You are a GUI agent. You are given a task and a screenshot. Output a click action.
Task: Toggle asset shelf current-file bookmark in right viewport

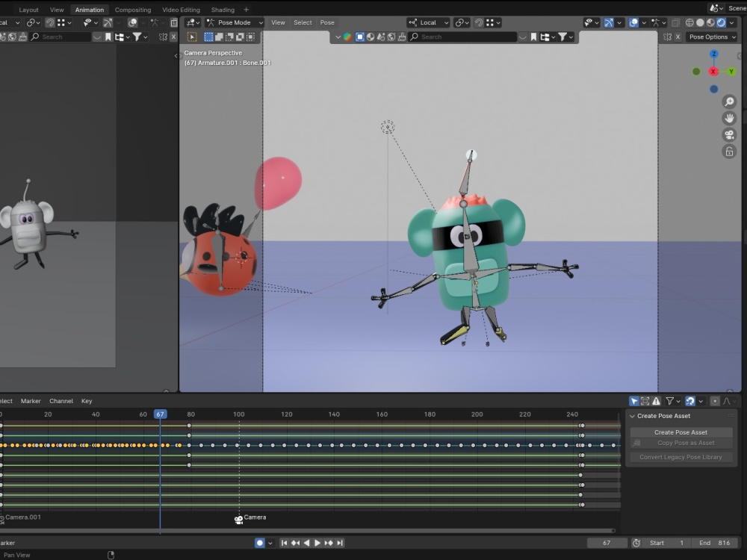(x=533, y=37)
